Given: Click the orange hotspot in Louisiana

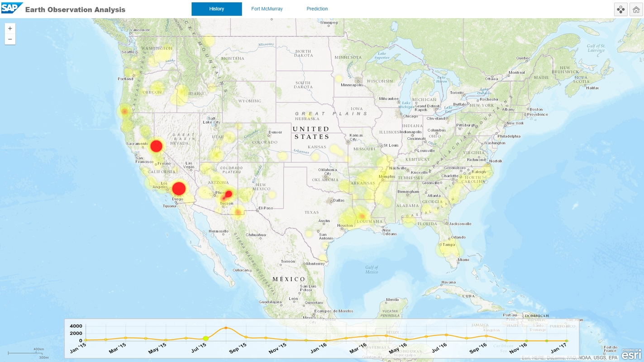Looking at the screenshot, I should point(361,215).
